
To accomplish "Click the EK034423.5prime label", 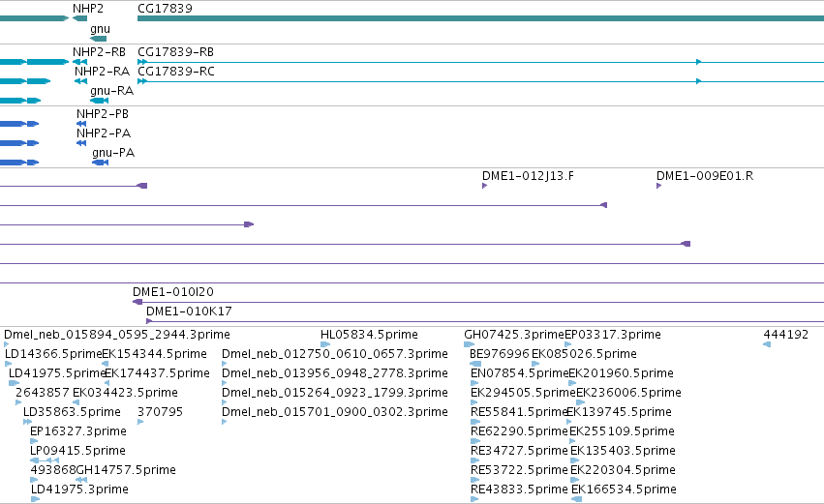I will point(125,393).
